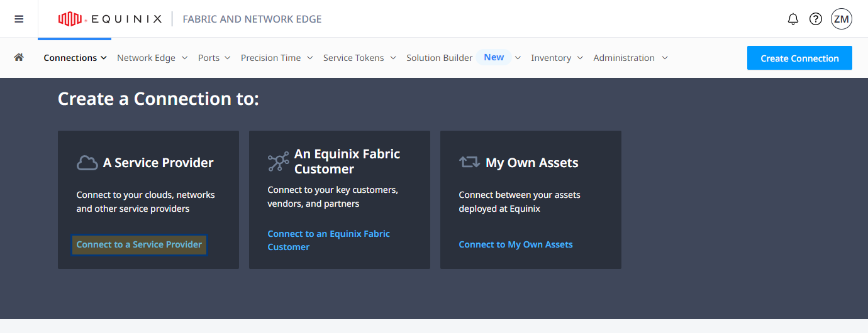Click the cloud icon for Service Provider

(x=87, y=163)
